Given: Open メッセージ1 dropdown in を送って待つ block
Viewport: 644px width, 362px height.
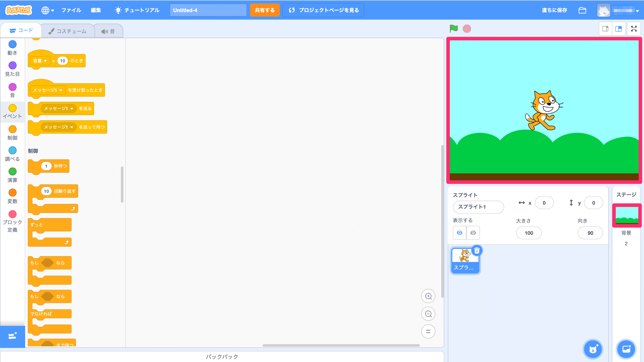Looking at the screenshot, I should [59, 127].
